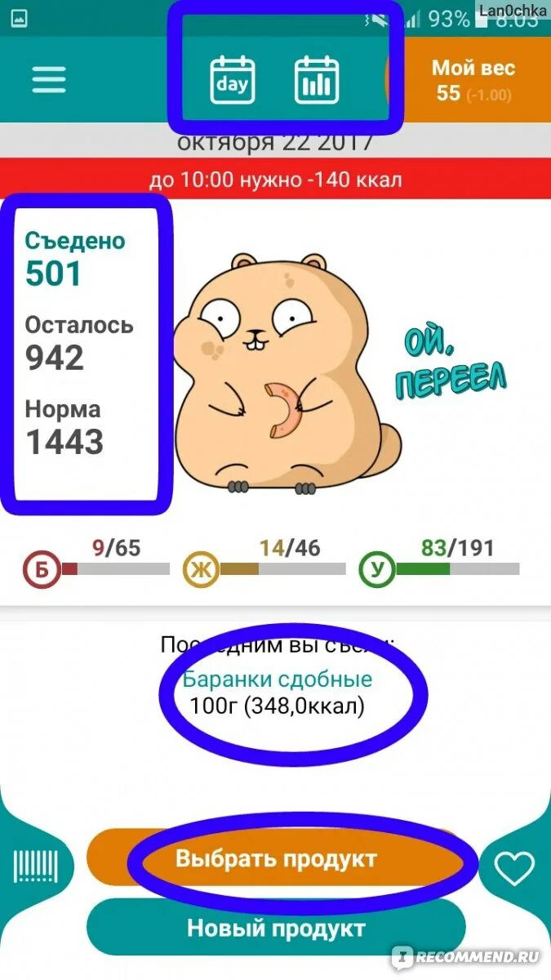Tap the protein 9/65 progress bar
The height and width of the screenshot is (980, 551).
[x=115, y=568]
